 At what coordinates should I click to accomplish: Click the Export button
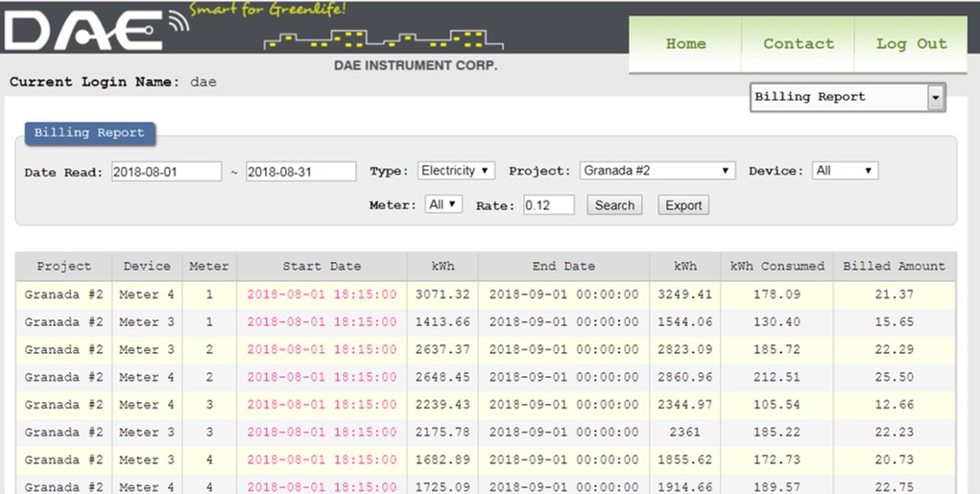[683, 205]
